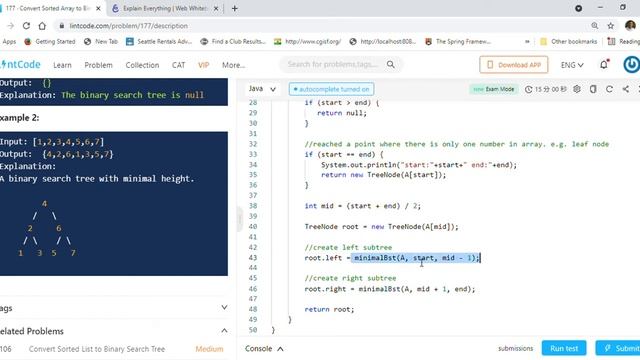The width and height of the screenshot is (640, 360).
Task: Reload the page with browser refresh icon
Action: [26, 26]
